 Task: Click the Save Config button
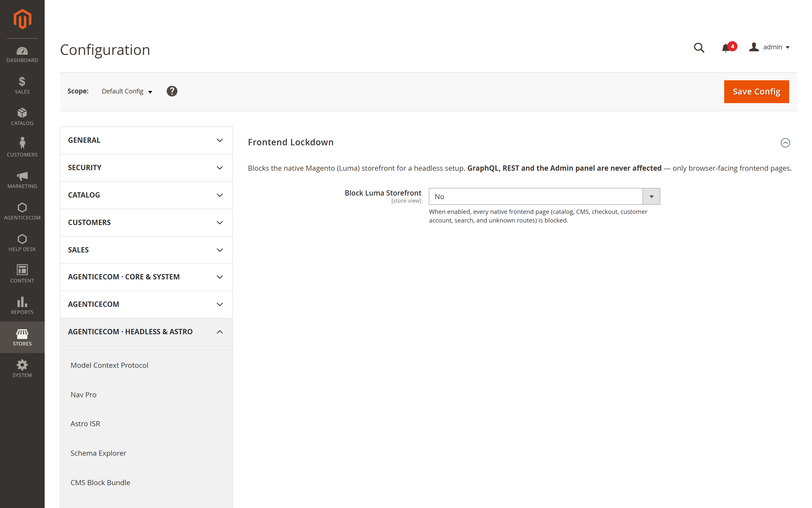(756, 92)
